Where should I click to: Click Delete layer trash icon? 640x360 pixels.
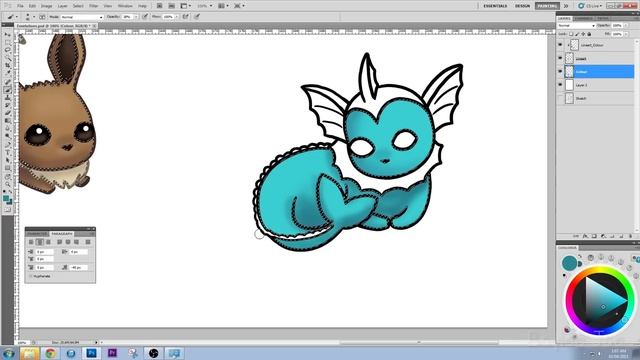631,236
